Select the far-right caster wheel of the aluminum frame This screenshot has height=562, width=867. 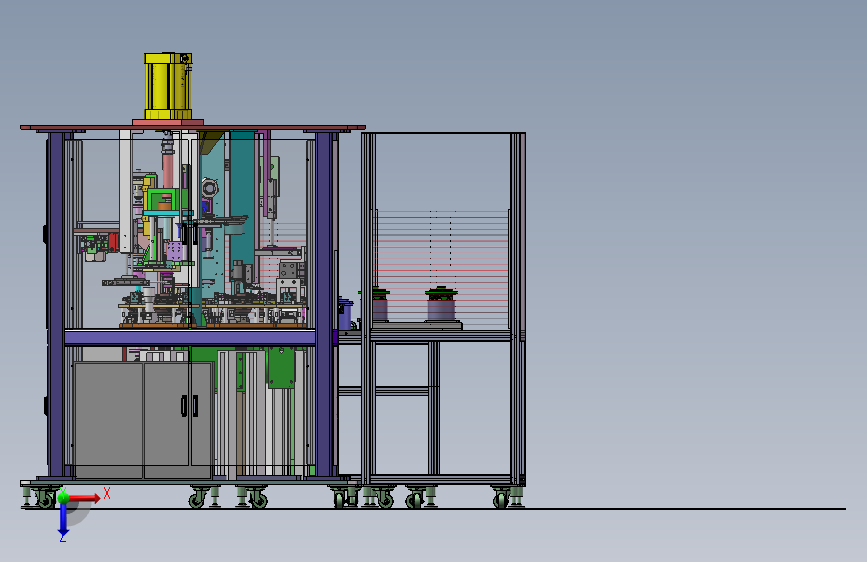click(500, 498)
